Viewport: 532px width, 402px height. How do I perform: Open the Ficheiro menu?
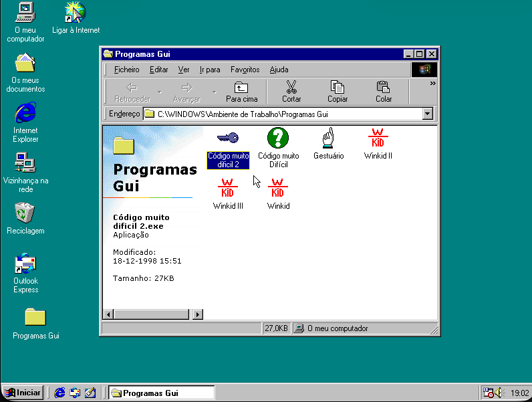(126, 70)
